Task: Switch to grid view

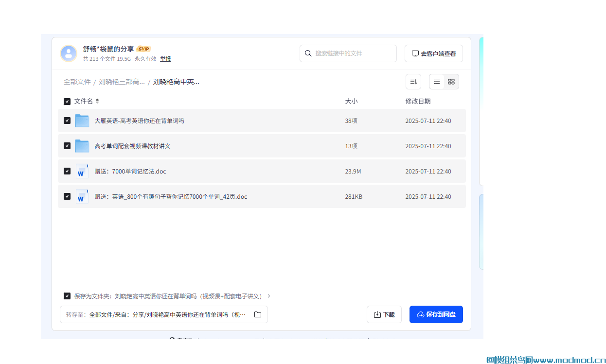Action: click(x=451, y=82)
